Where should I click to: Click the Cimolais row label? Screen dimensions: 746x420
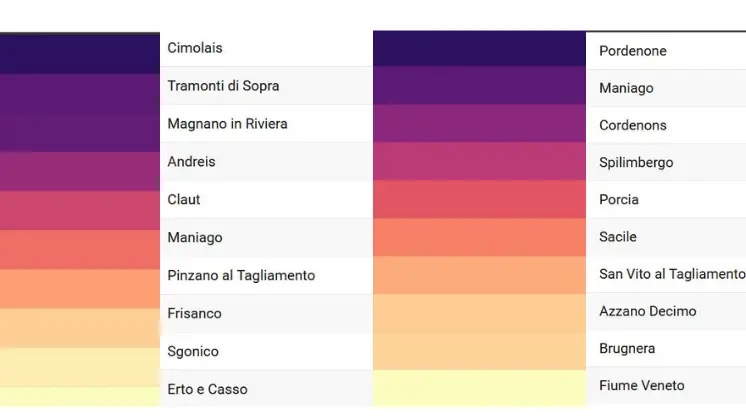point(195,48)
